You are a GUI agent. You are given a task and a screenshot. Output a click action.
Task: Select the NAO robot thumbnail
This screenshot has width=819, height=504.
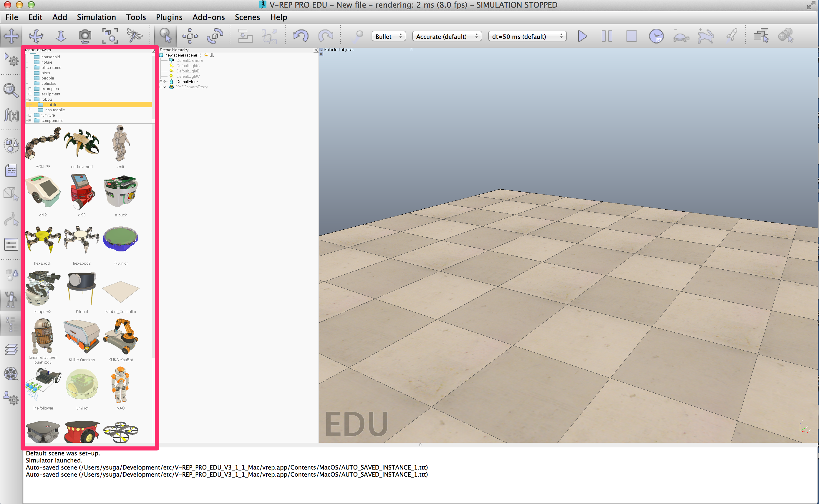pos(121,386)
